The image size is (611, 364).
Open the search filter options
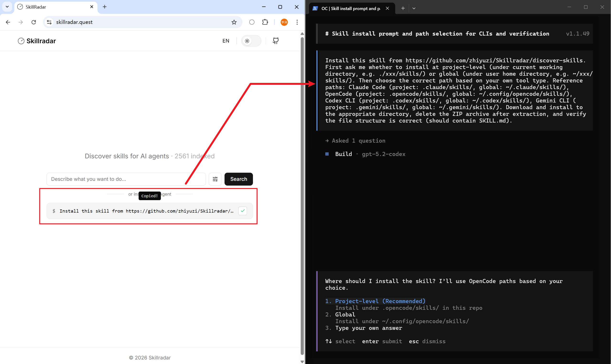point(215,179)
